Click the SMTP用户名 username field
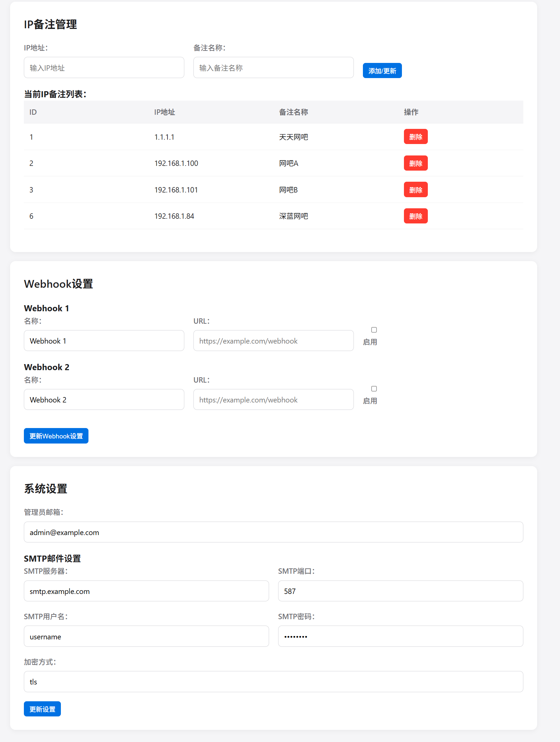The image size is (560, 742). tap(146, 636)
